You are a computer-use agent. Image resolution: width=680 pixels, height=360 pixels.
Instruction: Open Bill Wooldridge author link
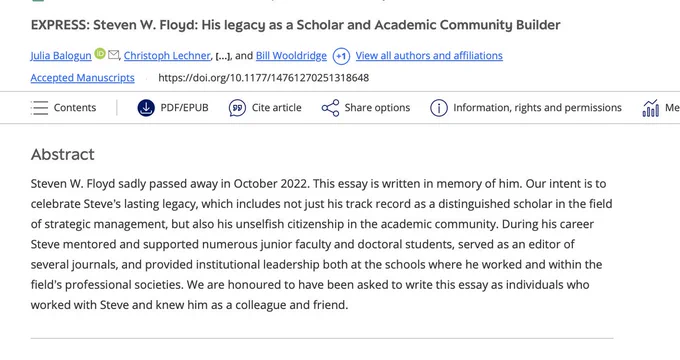point(291,56)
